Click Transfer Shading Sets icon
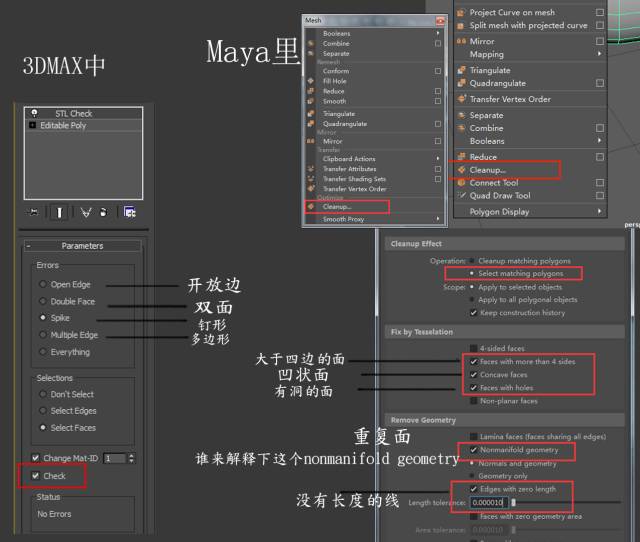The height and width of the screenshot is (542, 640). tap(311, 178)
